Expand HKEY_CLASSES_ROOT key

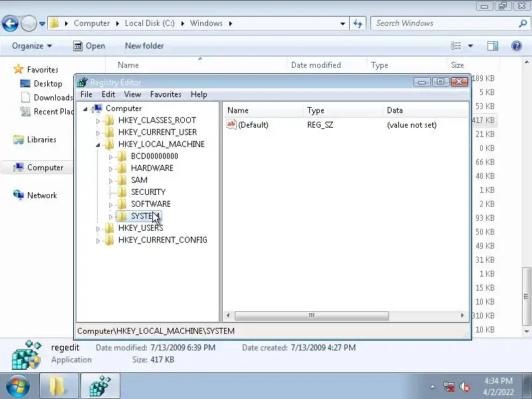pos(98,121)
